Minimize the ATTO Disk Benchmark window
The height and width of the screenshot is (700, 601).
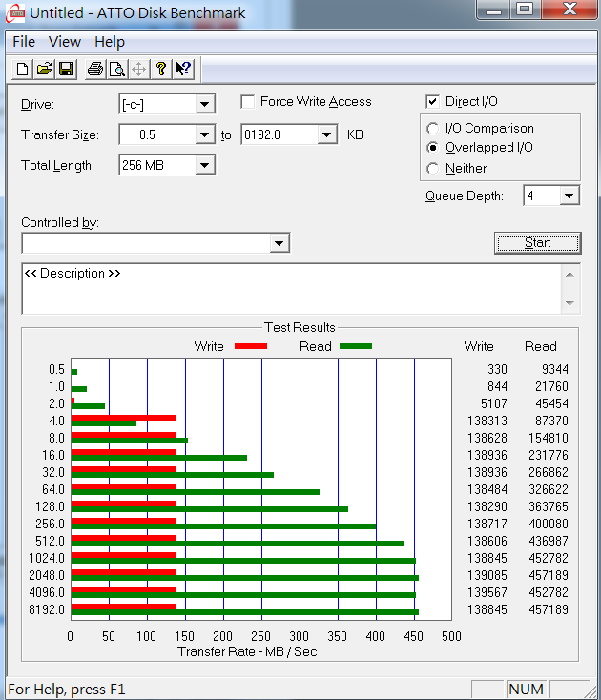coord(493,10)
